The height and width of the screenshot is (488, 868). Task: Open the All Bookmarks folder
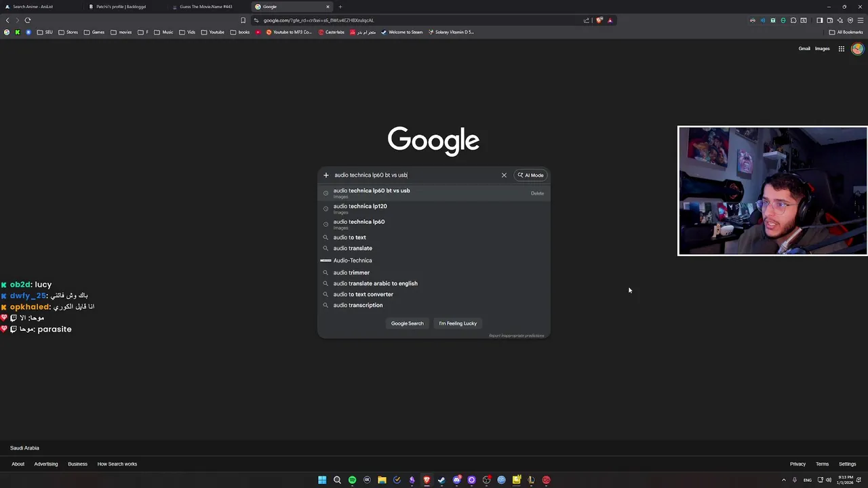[x=846, y=32]
